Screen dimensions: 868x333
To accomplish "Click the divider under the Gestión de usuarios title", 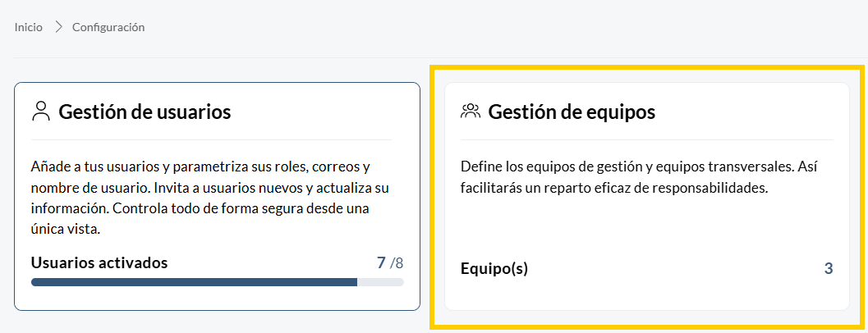I will click(x=212, y=140).
